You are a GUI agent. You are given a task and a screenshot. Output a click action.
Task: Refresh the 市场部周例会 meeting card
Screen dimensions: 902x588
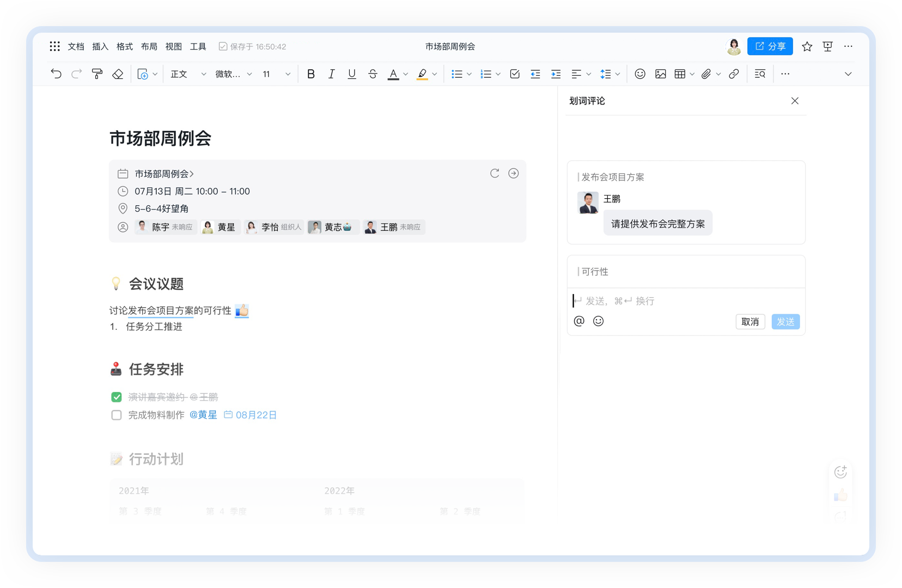495,173
